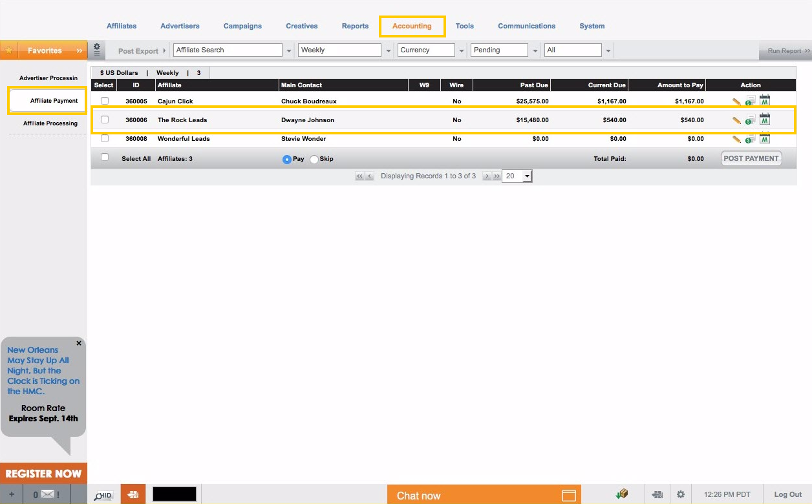812x504 pixels.
Task: Click the orange network icon in bottom bar
Action: point(133,495)
